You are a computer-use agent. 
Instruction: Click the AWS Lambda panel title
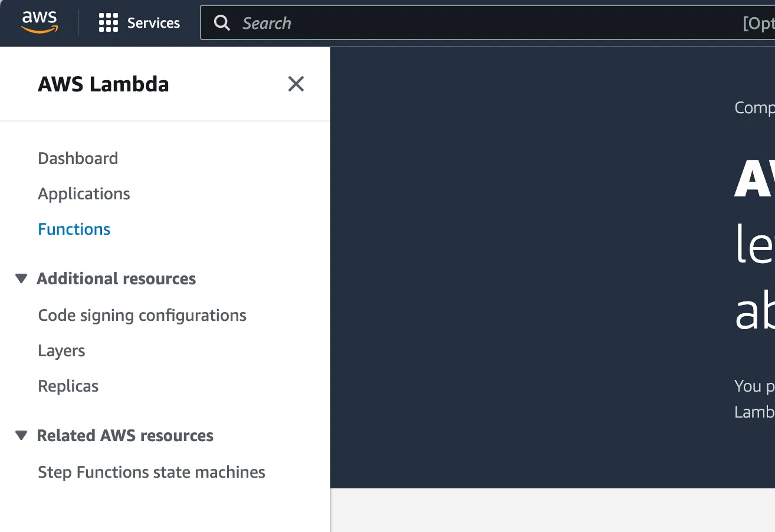103,84
